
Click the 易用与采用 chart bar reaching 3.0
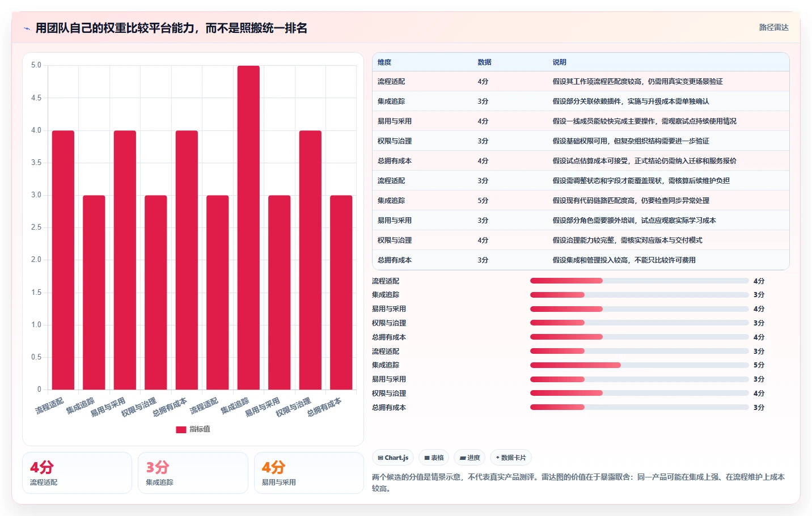(280, 293)
